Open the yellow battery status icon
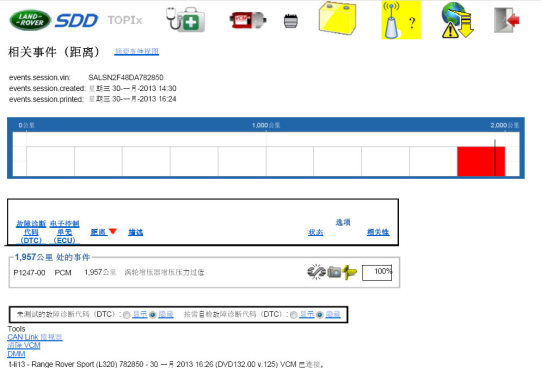The image size is (541, 368). click(x=337, y=18)
